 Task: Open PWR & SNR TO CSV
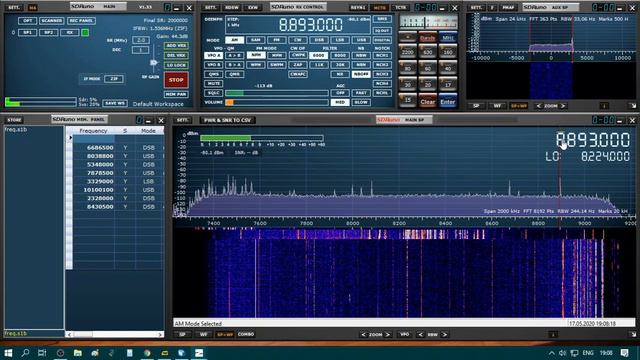click(x=227, y=120)
